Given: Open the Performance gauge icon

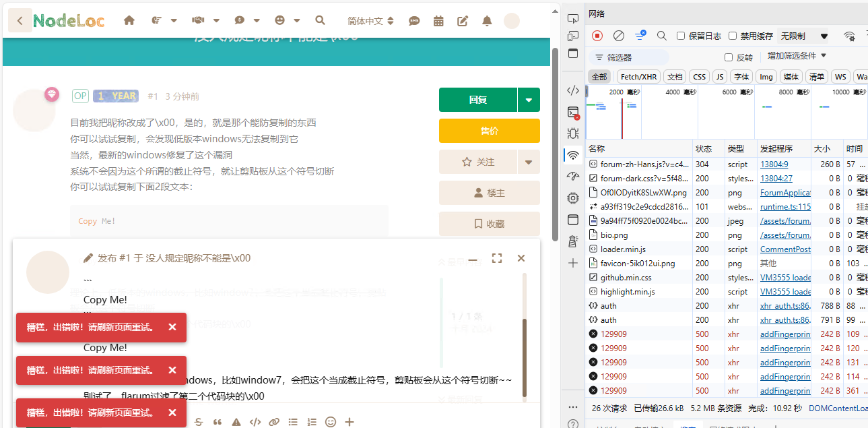Looking at the screenshot, I should click(x=573, y=177).
